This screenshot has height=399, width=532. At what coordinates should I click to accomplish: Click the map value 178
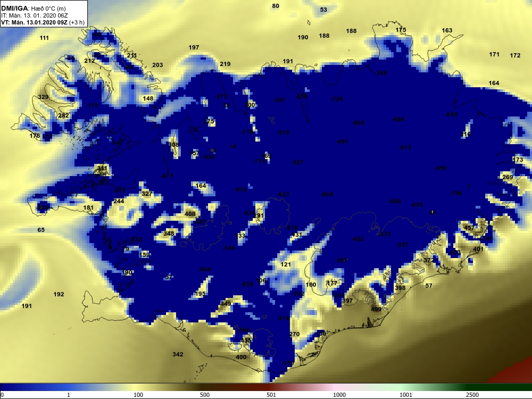[x=35, y=136]
